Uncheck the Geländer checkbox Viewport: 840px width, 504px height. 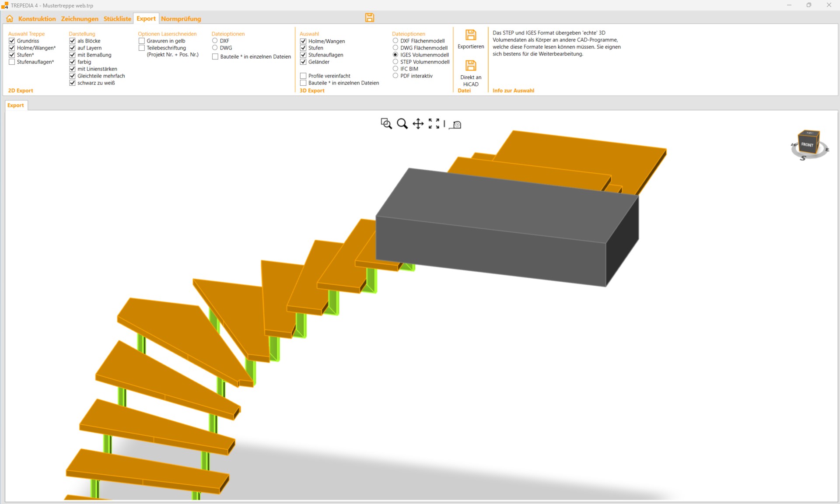tap(303, 62)
